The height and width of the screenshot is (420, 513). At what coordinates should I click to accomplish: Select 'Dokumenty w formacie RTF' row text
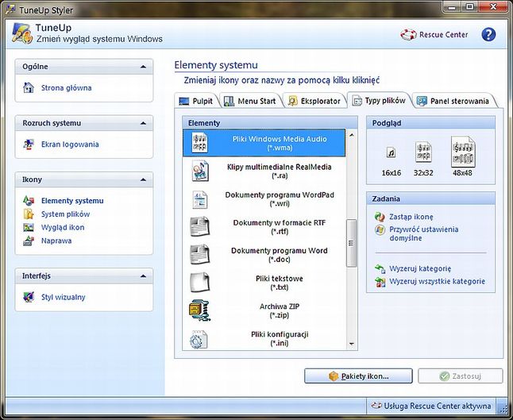coord(280,227)
